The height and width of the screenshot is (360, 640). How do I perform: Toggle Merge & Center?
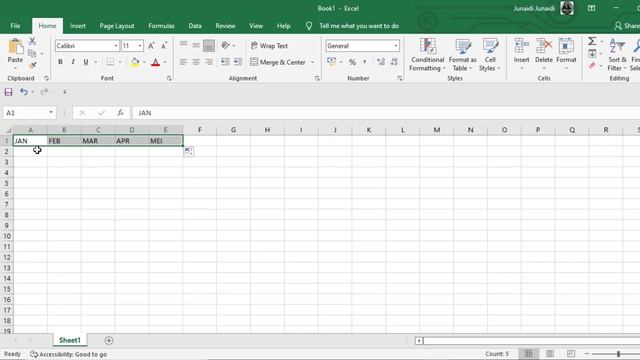click(278, 62)
